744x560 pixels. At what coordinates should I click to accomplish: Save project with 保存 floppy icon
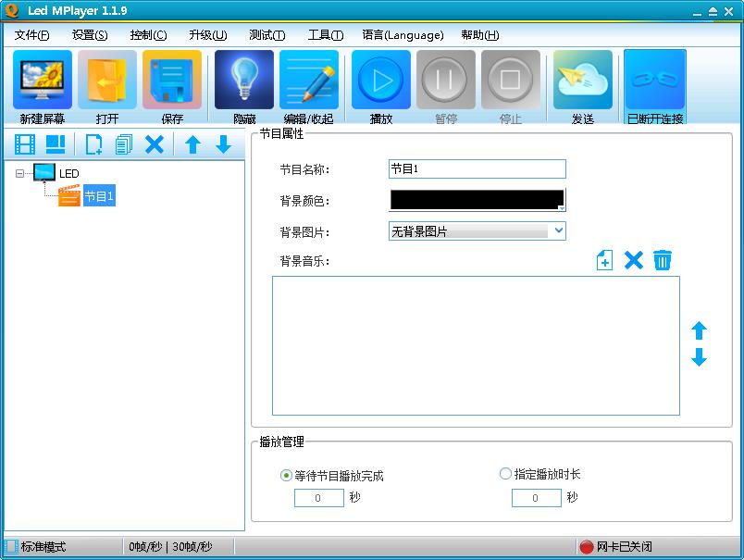click(172, 80)
